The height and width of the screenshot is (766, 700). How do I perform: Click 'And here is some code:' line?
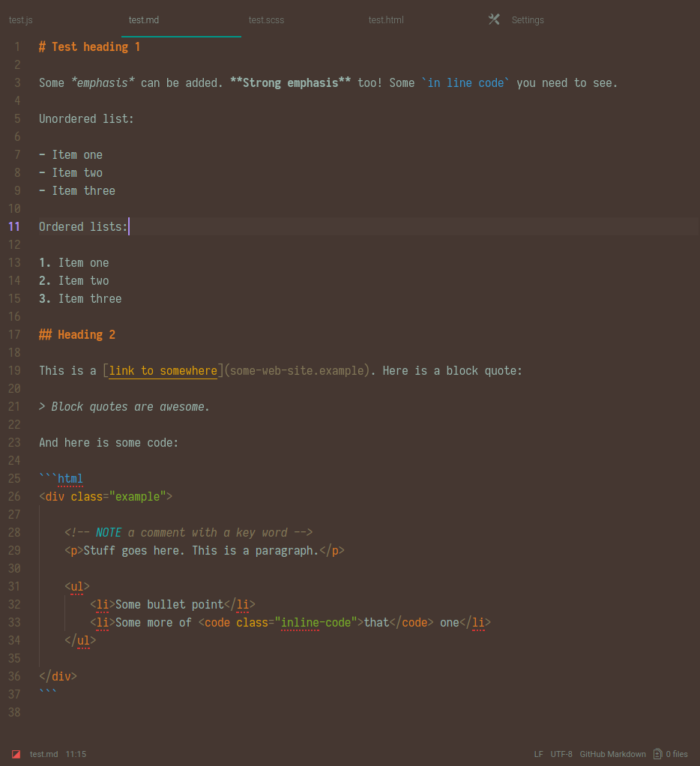pos(109,443)
